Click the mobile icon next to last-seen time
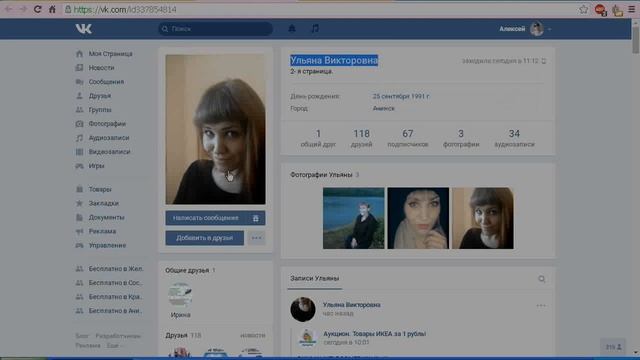Viewport: 640px width, 360px height. point(544,61)
